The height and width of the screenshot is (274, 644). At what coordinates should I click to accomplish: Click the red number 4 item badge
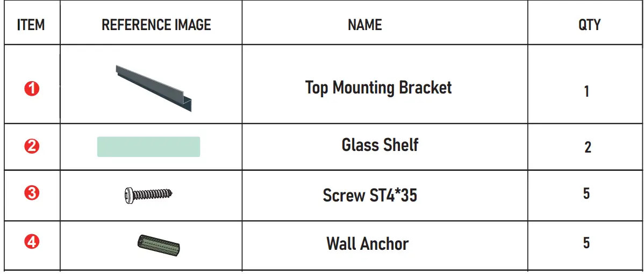(x=32, y=242)
